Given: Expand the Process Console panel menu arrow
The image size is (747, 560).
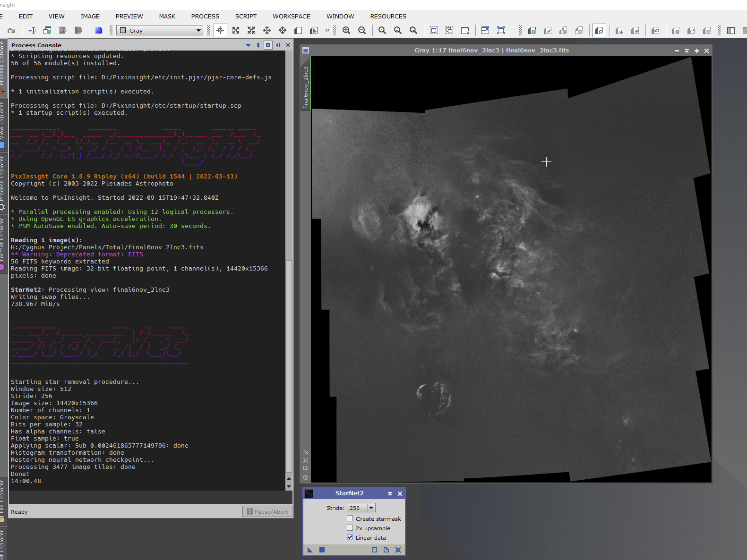Looking at the screenshot, I should pyautogui.click(x=248, y=45).
